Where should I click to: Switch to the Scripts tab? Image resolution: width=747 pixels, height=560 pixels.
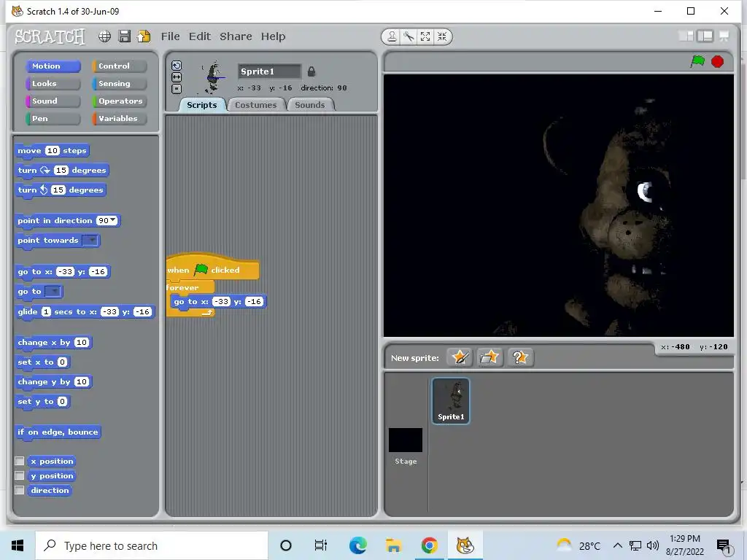[x=201, y=105]
